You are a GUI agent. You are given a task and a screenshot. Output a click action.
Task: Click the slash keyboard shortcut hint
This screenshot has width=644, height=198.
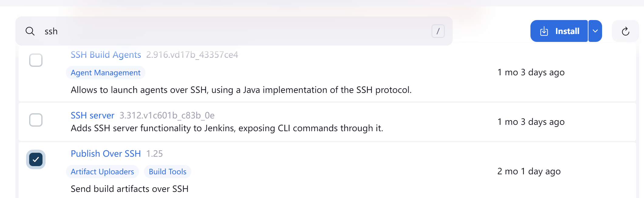[x=438, y=31]
